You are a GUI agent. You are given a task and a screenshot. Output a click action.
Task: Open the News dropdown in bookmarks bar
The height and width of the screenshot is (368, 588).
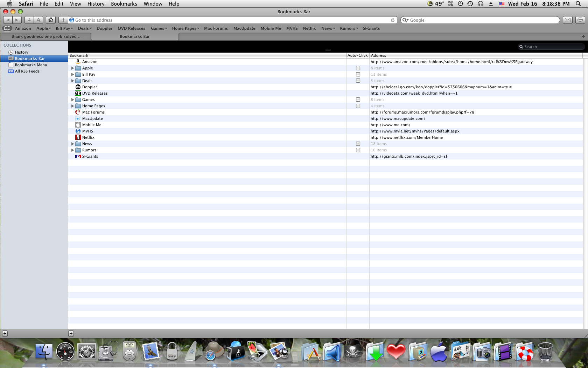328,28
